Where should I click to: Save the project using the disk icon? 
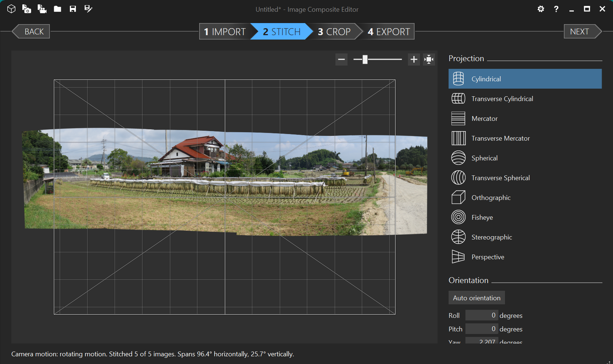(x=73, y=9)
